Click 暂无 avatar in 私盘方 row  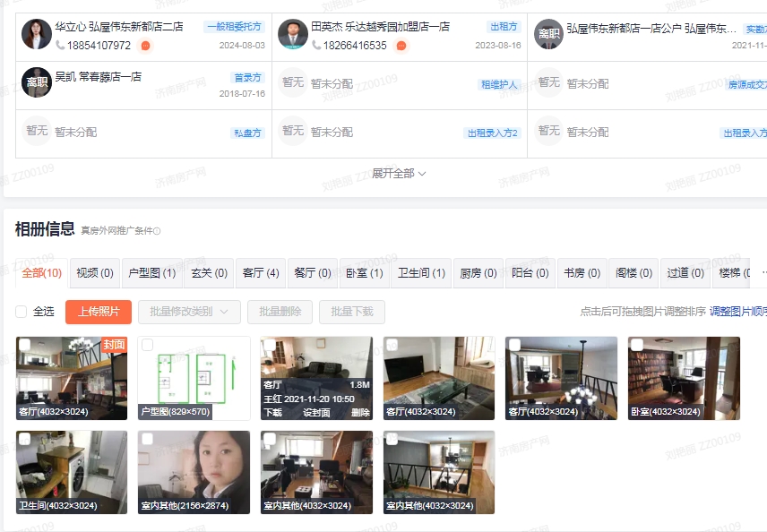(x=36, y=131)
